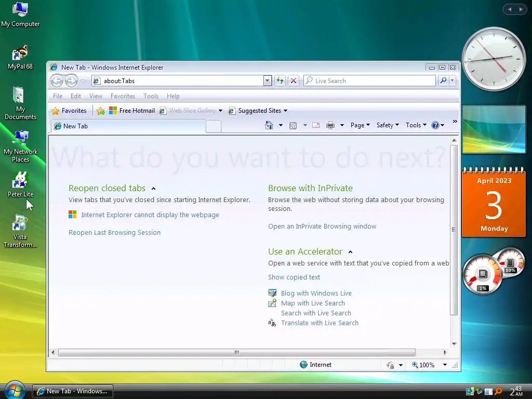532x399 pixels.
Task: Click inside the Live Search box
Action: tap(369, 81)
